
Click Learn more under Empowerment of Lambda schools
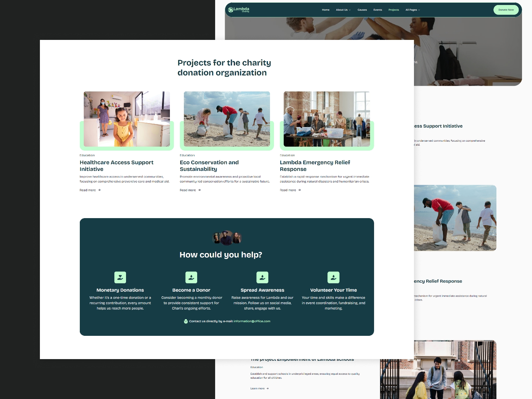(x=258, y=388)
